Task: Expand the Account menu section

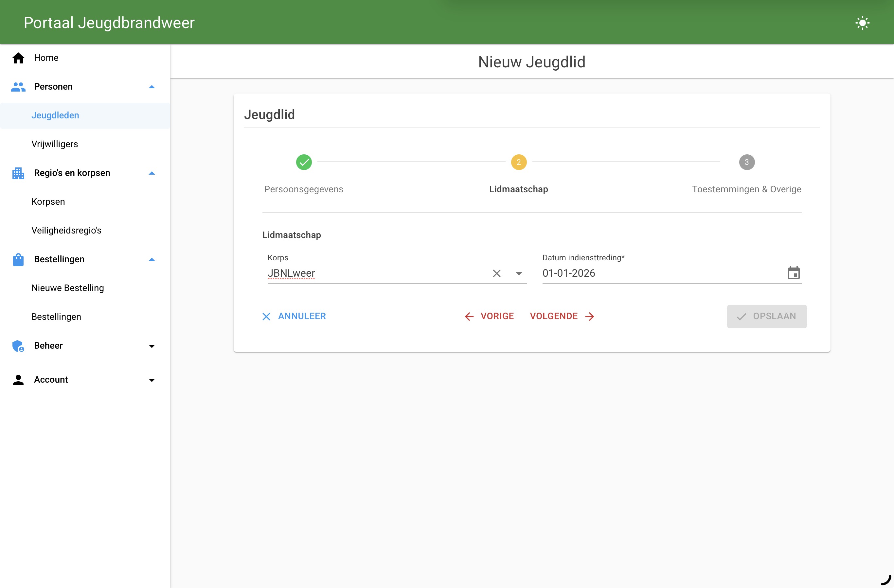Action: 152,380
